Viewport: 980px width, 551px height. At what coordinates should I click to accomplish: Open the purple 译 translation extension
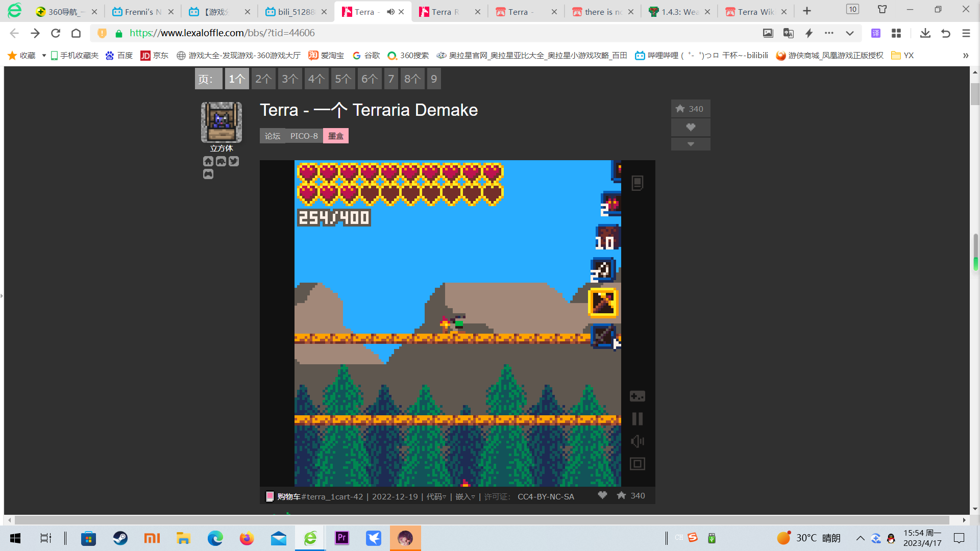tap(876, 33)
